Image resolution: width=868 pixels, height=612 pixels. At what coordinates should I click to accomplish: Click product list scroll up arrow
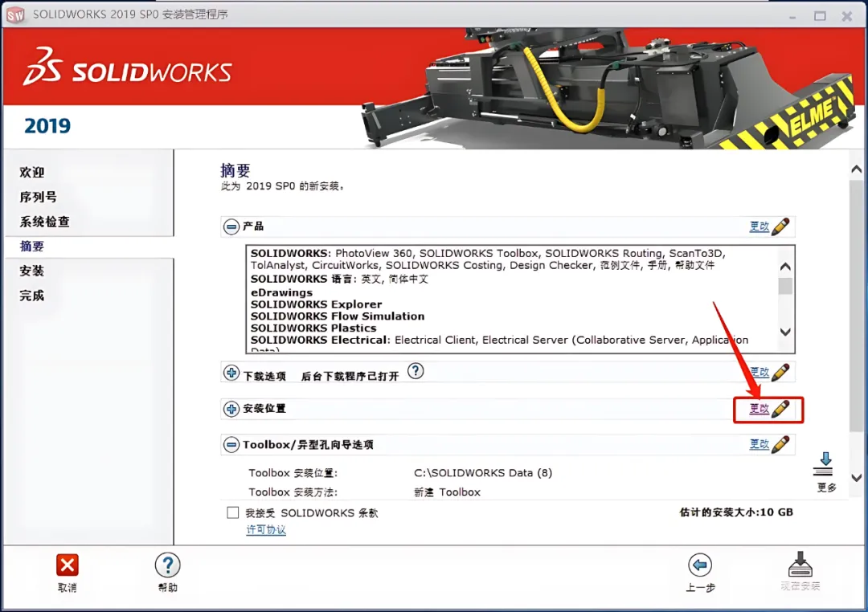pos(785,267)
